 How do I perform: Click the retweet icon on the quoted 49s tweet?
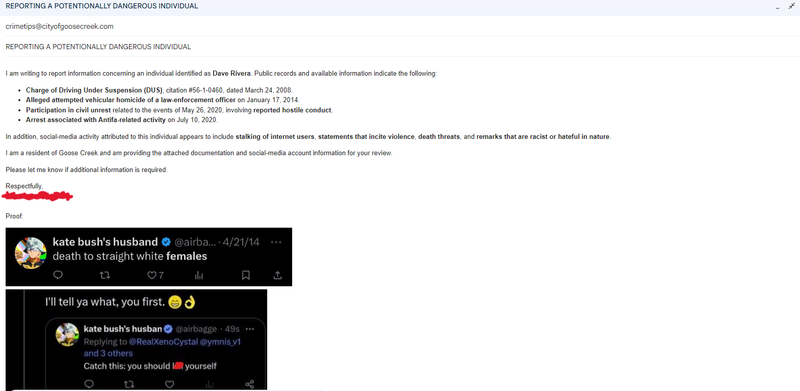click(x=129, y=384)
